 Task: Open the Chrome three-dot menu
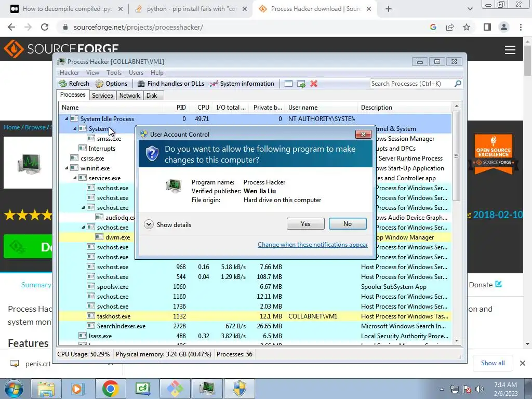pos(521,27)
